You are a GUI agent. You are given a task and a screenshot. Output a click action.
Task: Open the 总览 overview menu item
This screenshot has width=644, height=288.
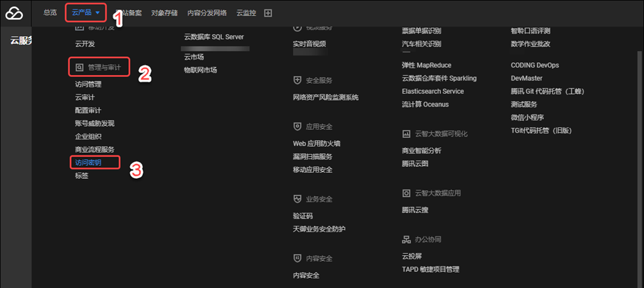click(50, 13)
